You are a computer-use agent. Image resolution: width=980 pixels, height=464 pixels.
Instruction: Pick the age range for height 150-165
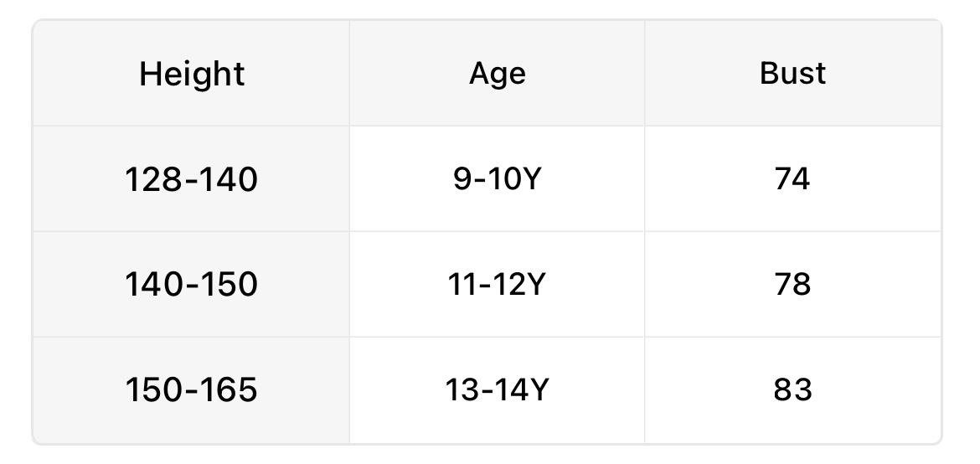[x=498, y=390]
